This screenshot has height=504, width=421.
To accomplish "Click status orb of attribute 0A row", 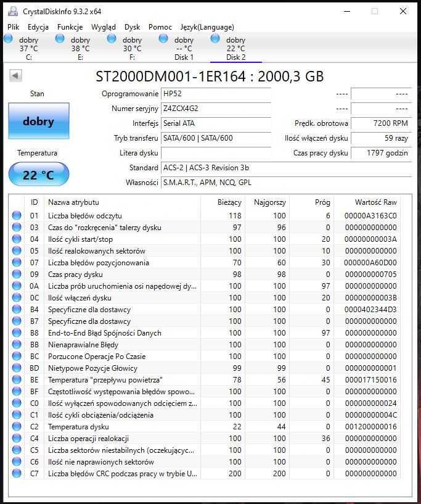I will (x=17, y=286).
